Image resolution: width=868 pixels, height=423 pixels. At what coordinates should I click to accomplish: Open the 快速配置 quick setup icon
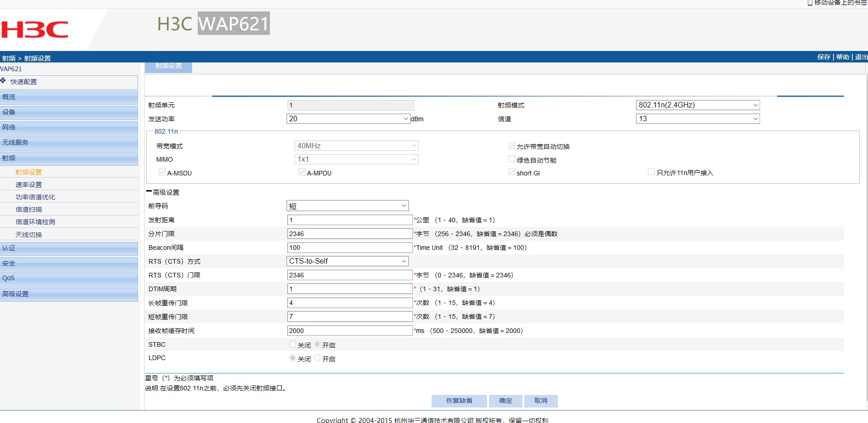pos(3,81)
